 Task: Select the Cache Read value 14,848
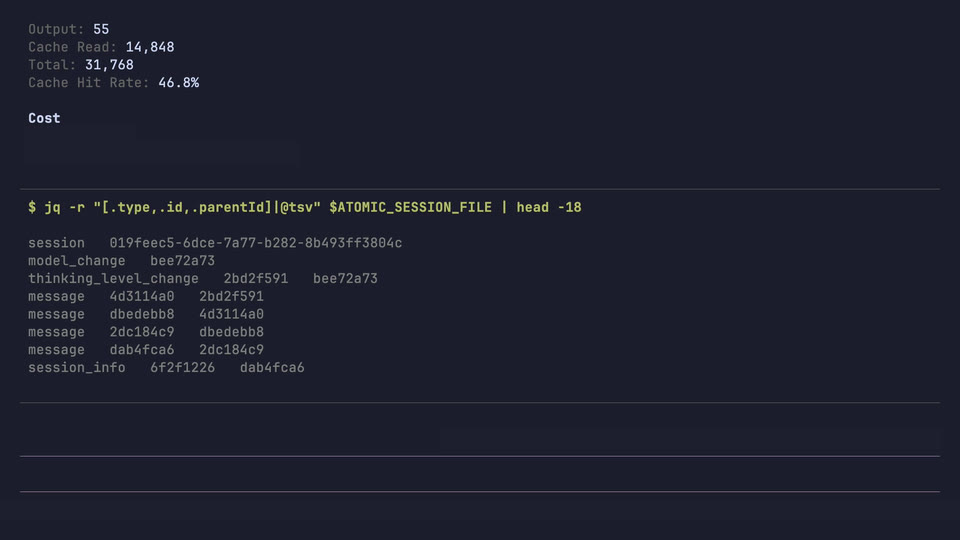click(x=150, y=47)
